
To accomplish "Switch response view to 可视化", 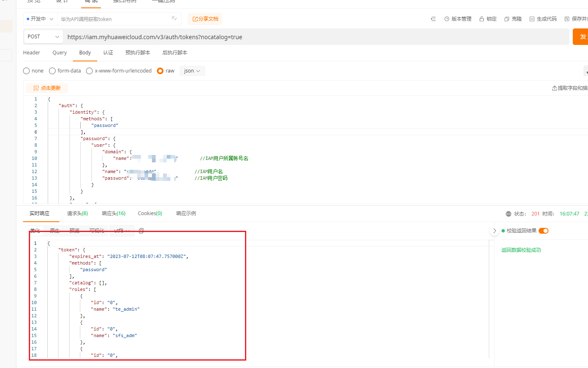I will (x=97, y=231).
